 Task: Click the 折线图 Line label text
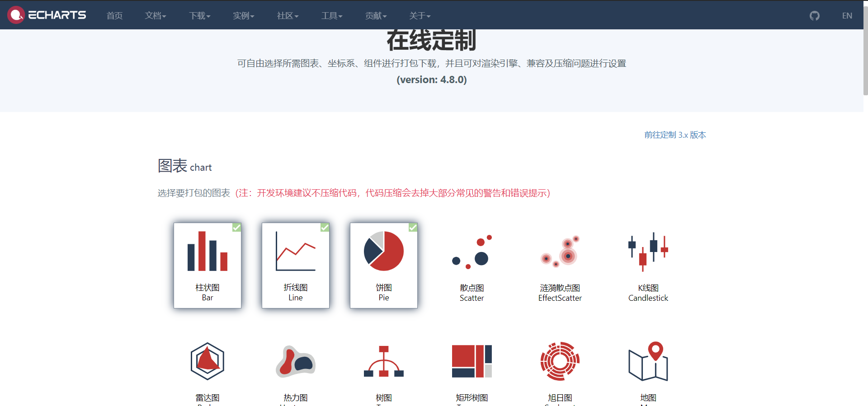(296, 292)
